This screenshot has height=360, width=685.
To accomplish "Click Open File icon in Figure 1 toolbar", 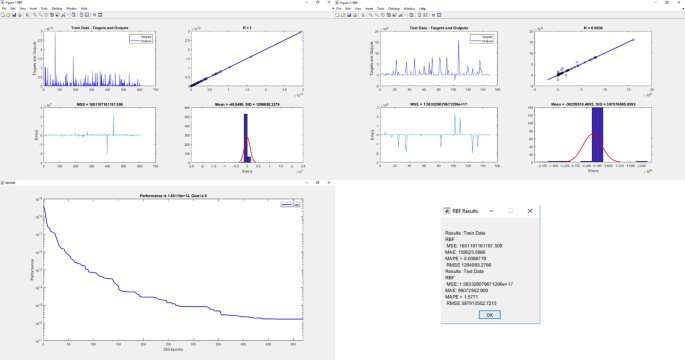I will tap(8, 15).
